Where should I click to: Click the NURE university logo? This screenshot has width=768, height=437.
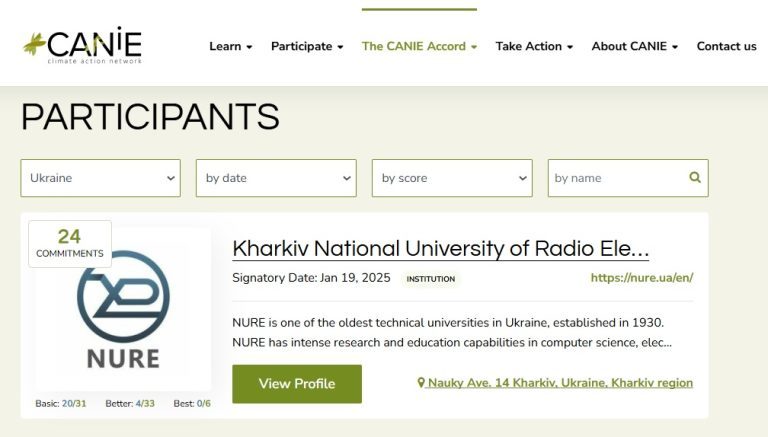click(123, 309)
